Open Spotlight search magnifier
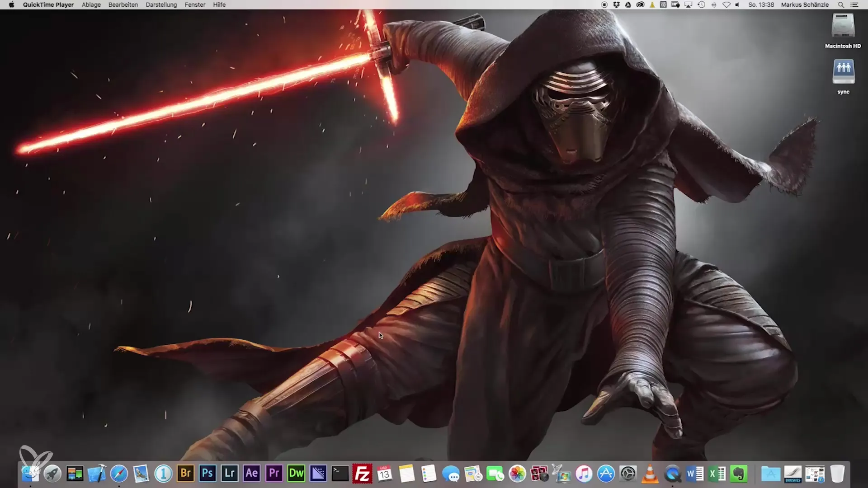 point(841,5)
